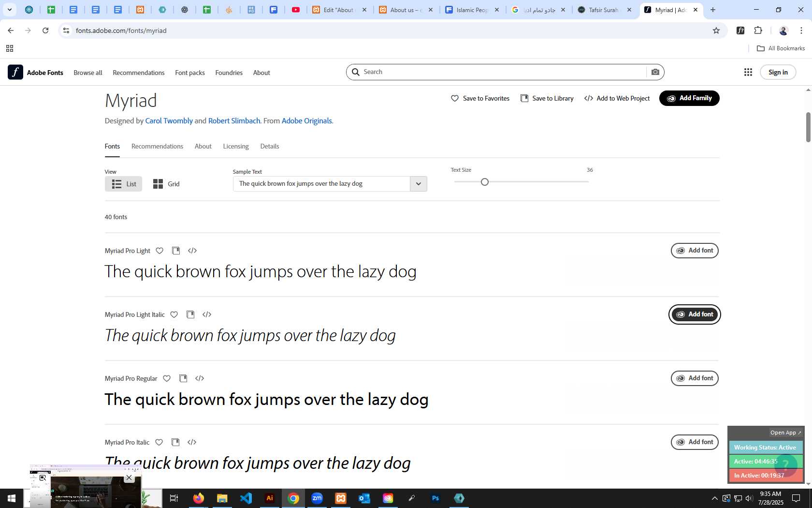
Task: Add Myriad Pro Italic to web project icon
Action: 192,442
